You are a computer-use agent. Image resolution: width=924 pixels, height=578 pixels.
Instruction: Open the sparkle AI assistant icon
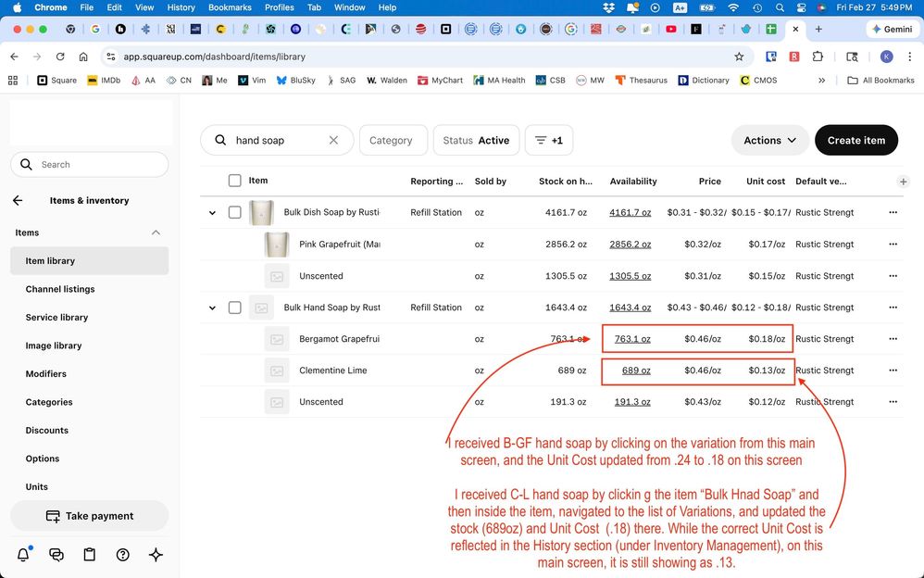click(x=156, y=555)
